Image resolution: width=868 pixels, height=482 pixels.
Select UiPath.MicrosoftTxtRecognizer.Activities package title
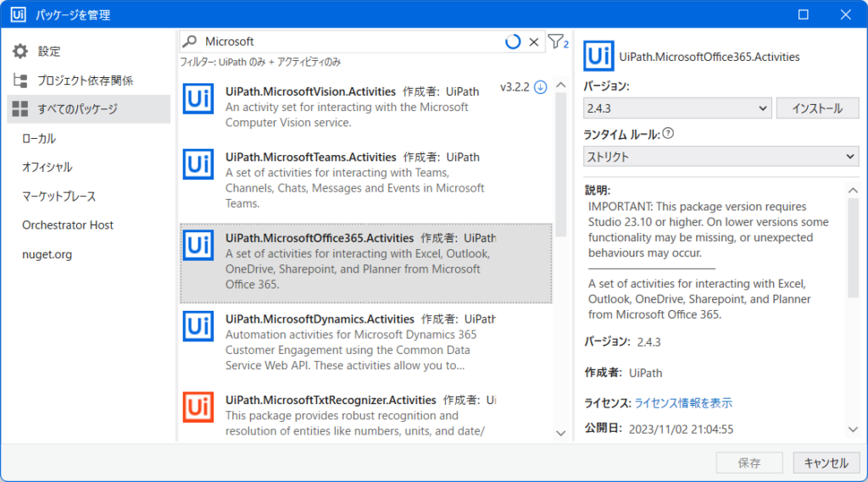[331, 400]
